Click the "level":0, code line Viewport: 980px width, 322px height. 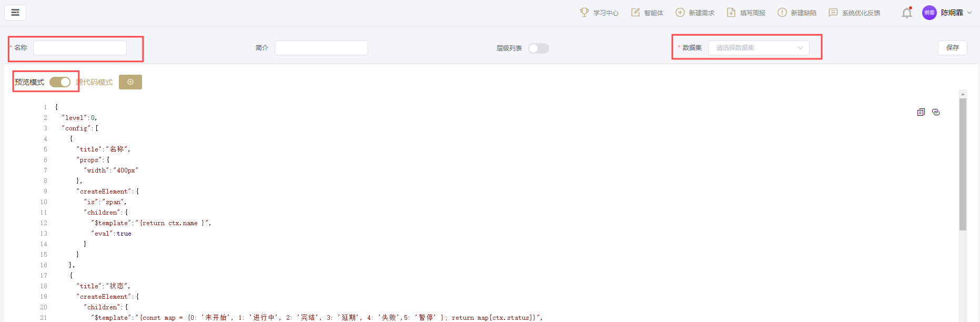pyautogui.click(x=79, y=118)
